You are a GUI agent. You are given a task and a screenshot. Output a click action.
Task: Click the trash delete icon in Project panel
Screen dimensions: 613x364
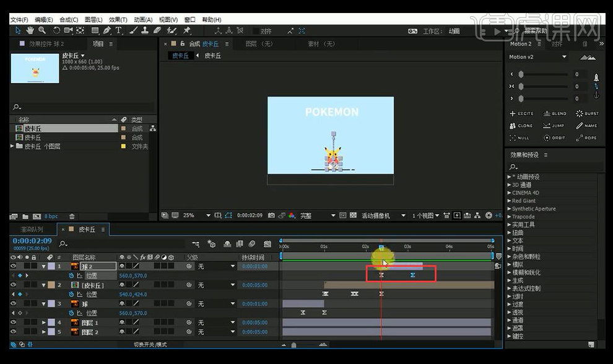pyautogui.click(x=72, y=216)
